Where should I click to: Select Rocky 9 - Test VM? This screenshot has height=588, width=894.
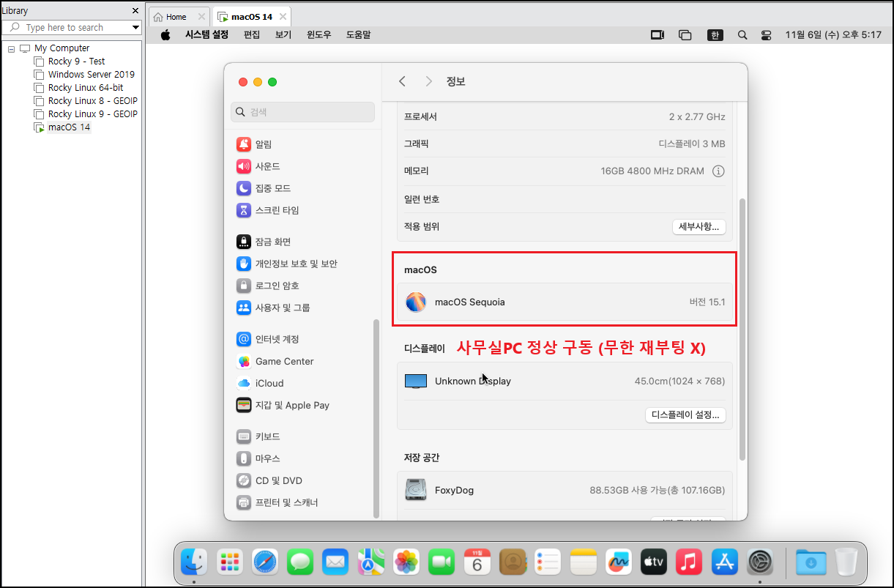pos(76,62)
